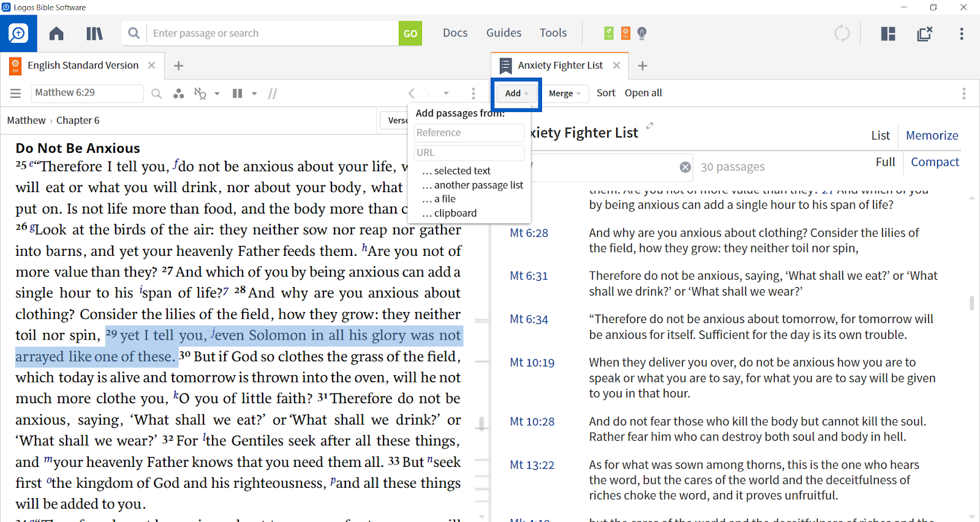Open the Merge dropdown button
This screenshot has width=980, height=522.
click(564, 94)
